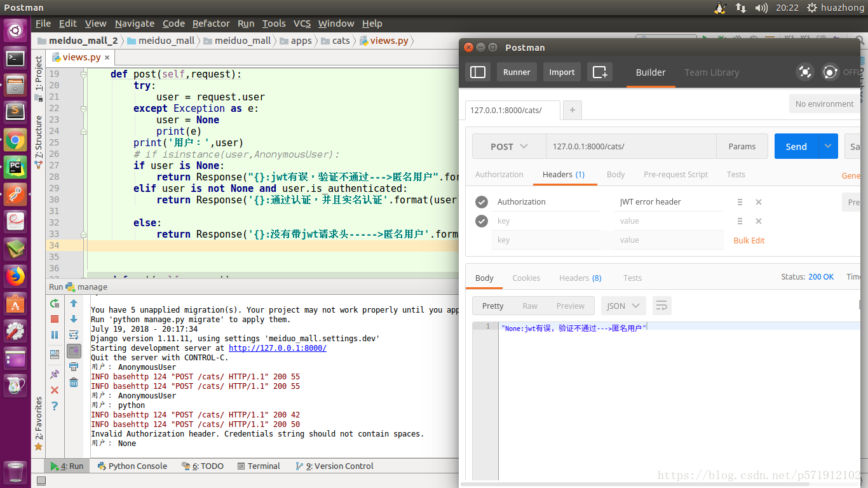868x488 pixels.
Task: Disable the Authorization header checkbox
Action: tap(482, 202)
